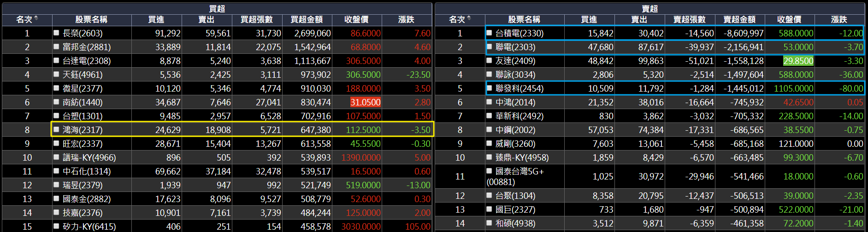The height and width of the screenshot is (232, 868).
Task: Sort 買超 table by 股票名稱 header
Action: tap(91, 19)
